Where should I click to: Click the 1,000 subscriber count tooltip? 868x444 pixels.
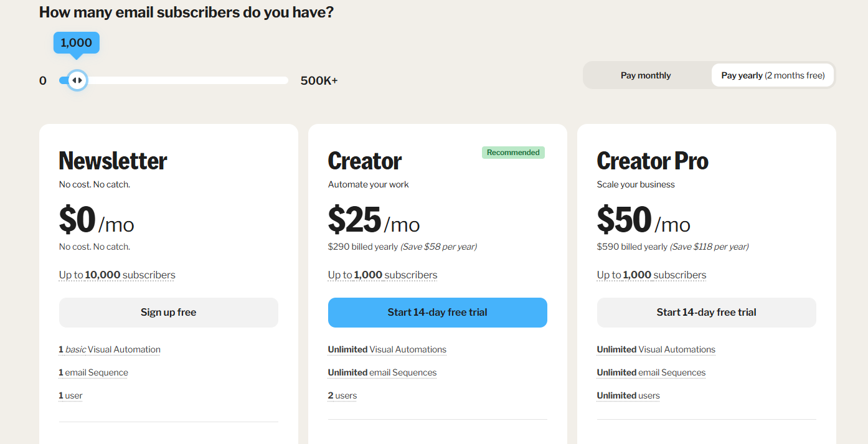click(76, 42)
